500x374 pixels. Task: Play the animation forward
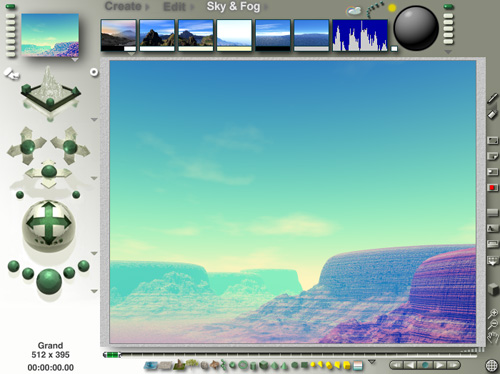coord(439,365)
